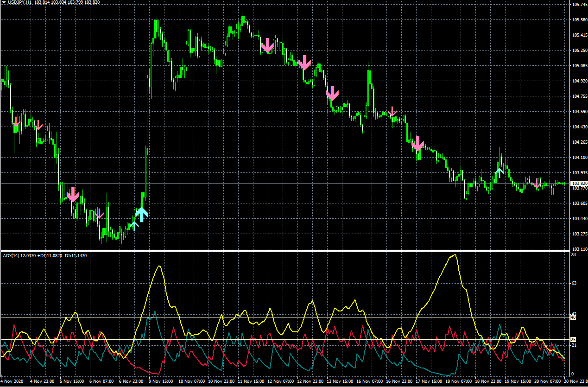Select the large pink sell arrow at 17 Nov 15:00
The image size is (588, 387).
[417, 144]
